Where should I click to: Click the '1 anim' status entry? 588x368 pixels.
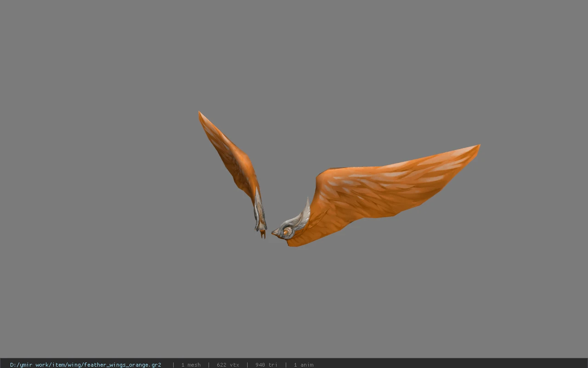304,365
